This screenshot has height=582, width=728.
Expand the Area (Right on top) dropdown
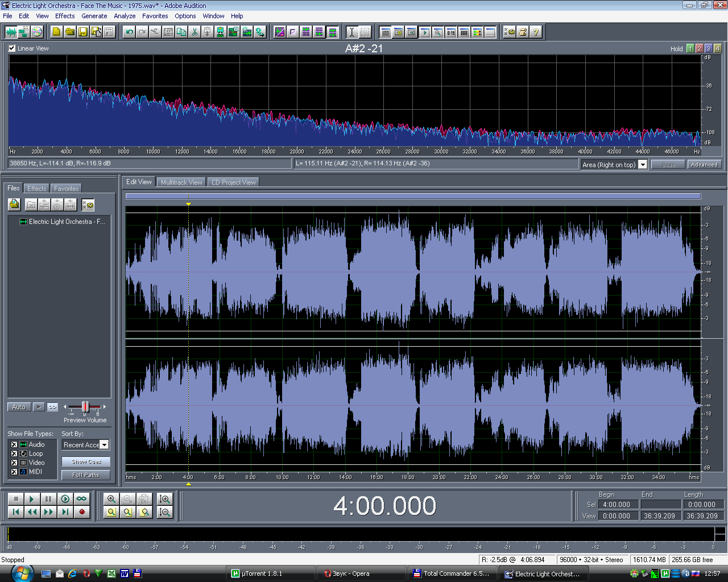pos(643,165)
